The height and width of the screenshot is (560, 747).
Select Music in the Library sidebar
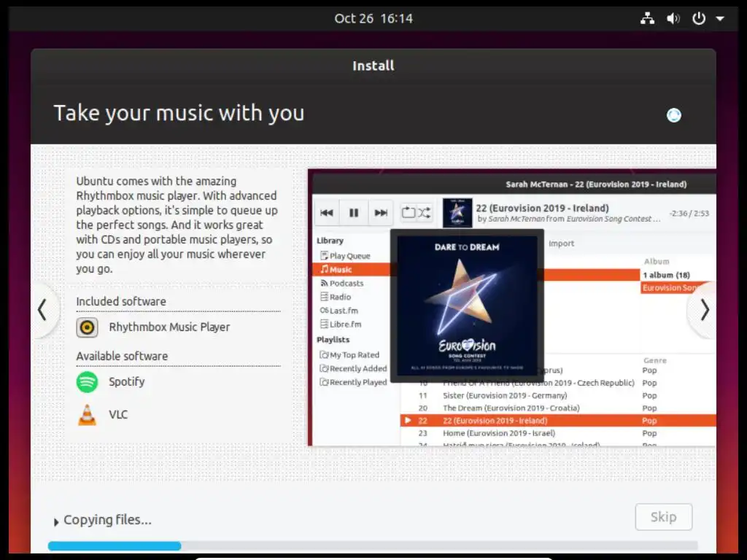click(352, 270)
